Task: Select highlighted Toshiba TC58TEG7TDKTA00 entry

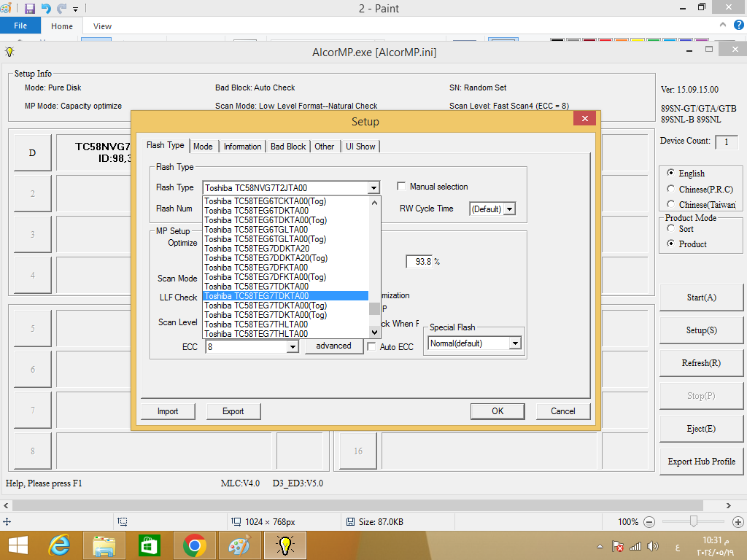Action: 285,296
